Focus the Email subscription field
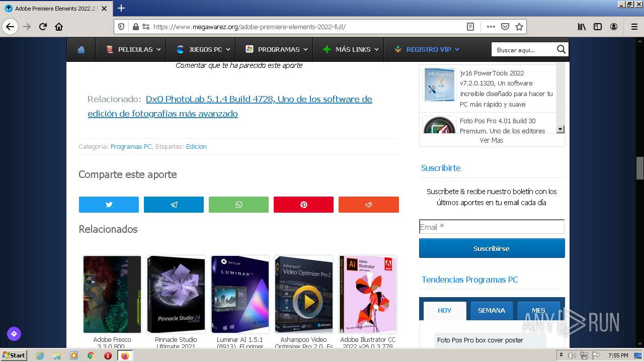Screen dimensions: 644x362 [x=492, y=227]
